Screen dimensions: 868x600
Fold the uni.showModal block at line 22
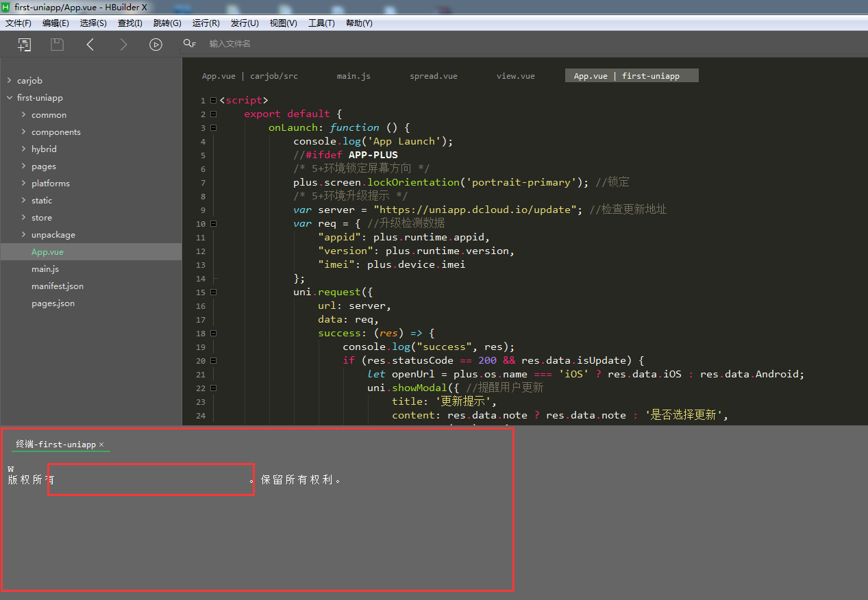coord(213,388)
